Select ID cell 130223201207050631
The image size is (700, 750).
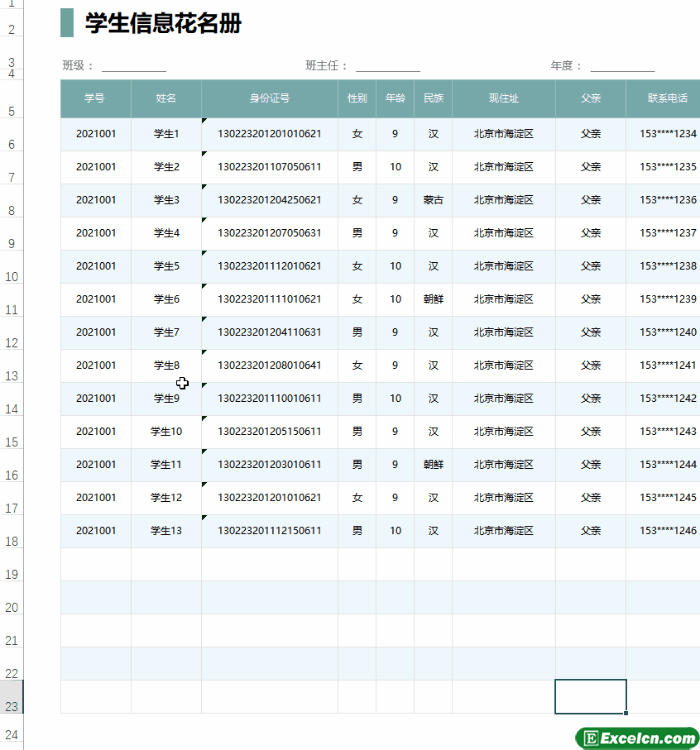(x=269, y=233)
